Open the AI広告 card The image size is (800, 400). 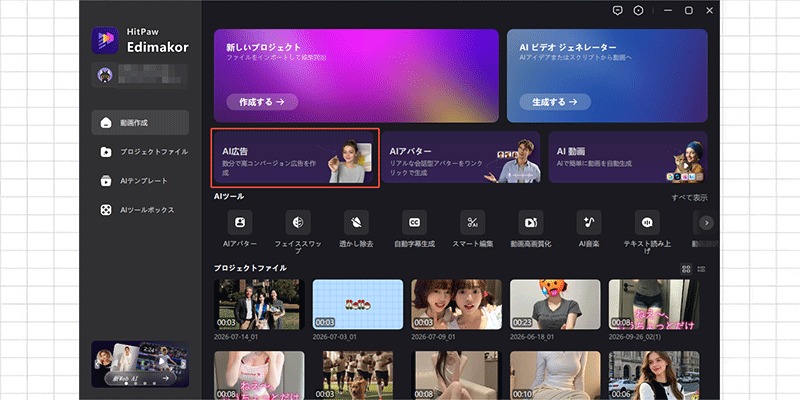click(x=295, y=158)
